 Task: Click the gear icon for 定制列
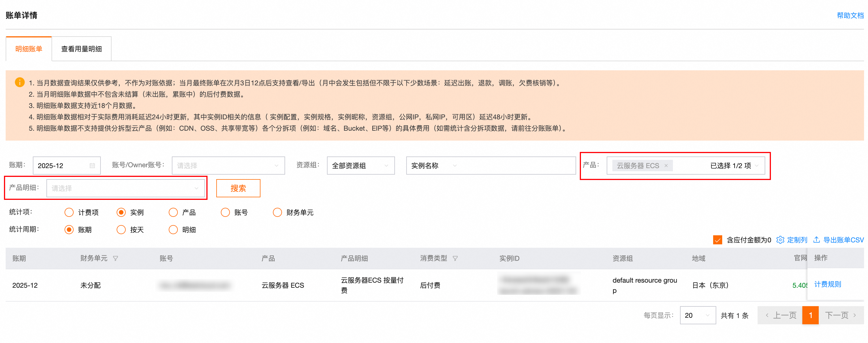pos(781,240)
